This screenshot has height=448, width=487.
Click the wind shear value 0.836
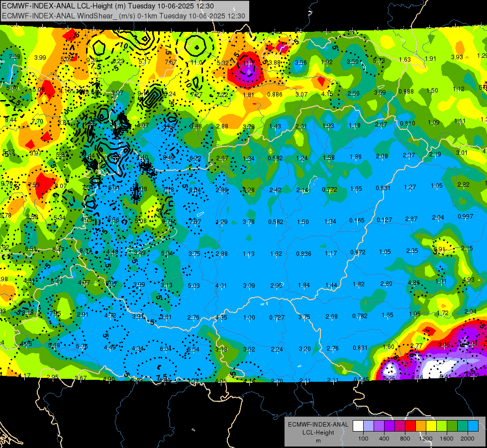[303, 254]
